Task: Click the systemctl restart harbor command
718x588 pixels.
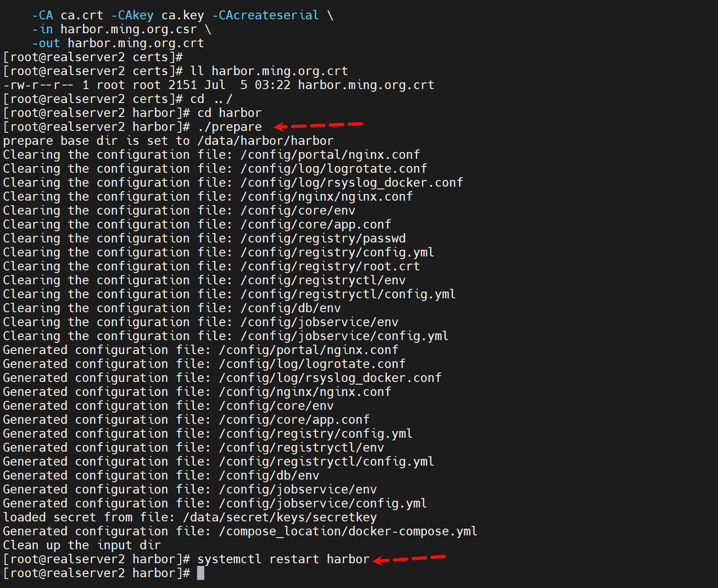Action: [283, 559]
